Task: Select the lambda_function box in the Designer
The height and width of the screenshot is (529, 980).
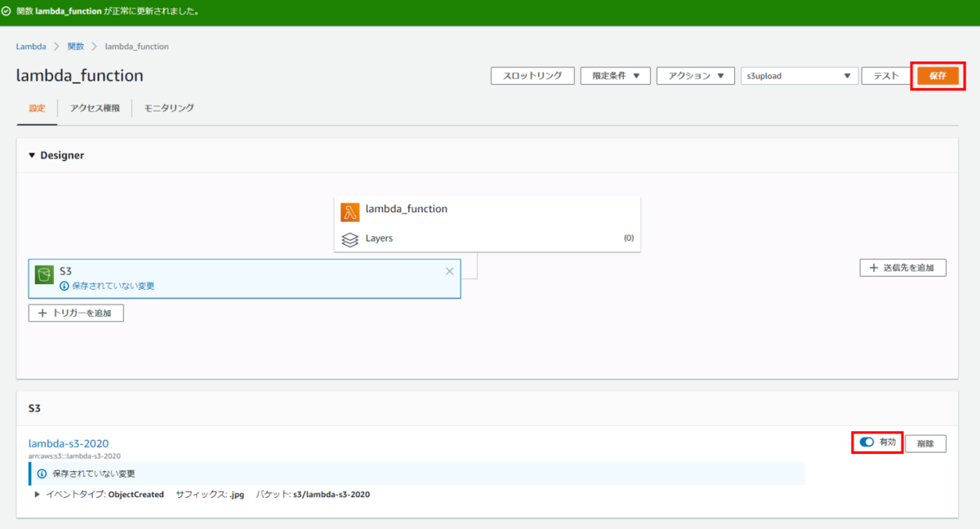Action: coord(488,210)
